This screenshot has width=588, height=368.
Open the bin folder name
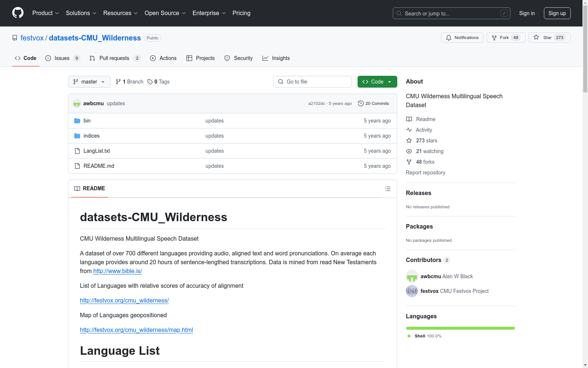coord(87,121)
